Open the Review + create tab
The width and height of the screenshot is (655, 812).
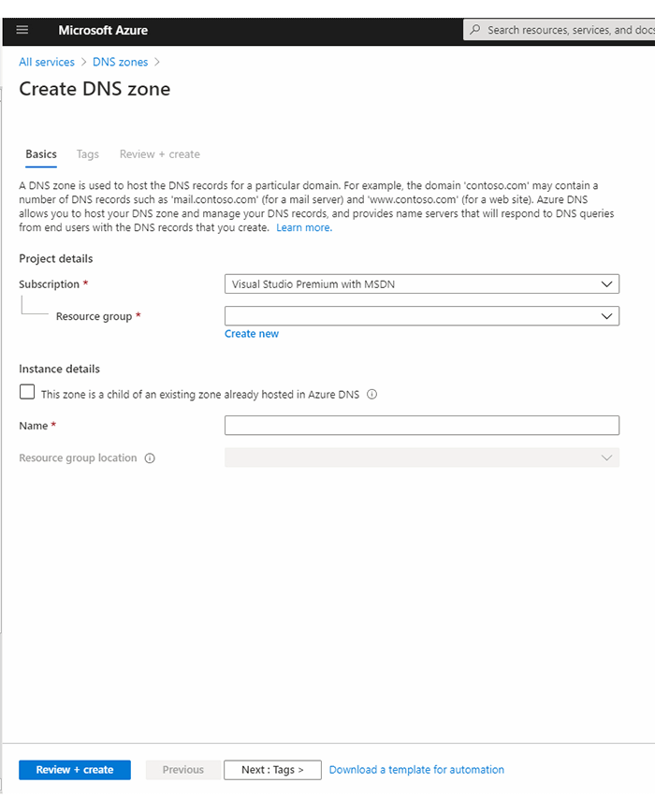[159, 154]
